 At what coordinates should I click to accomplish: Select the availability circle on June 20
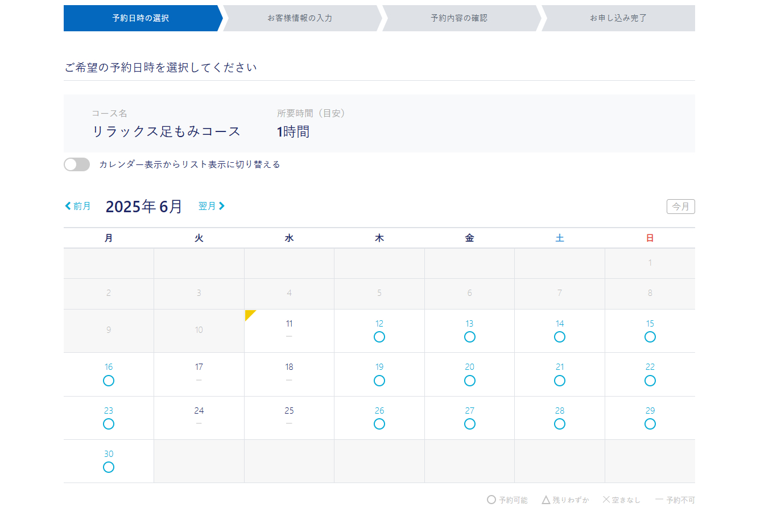pyautogui.click(x=469, y=380)
